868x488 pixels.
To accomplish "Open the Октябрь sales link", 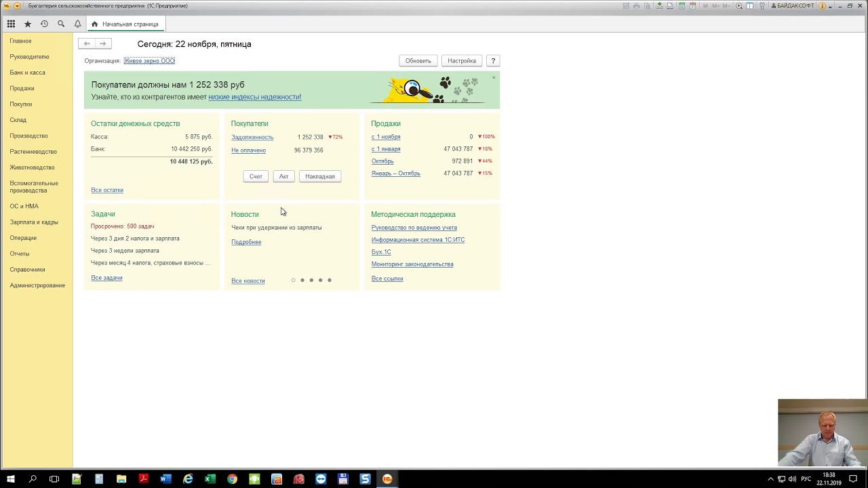I will click(382, 161).
